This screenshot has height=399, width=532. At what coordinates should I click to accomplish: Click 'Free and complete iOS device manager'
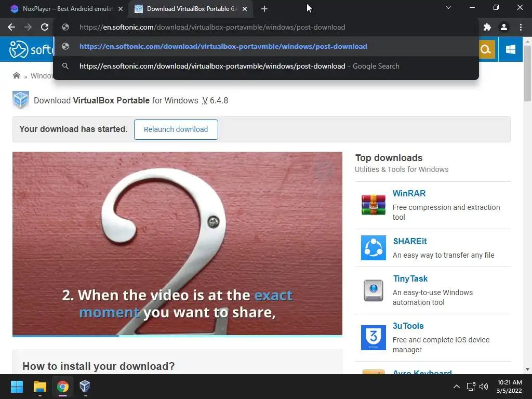441,345
